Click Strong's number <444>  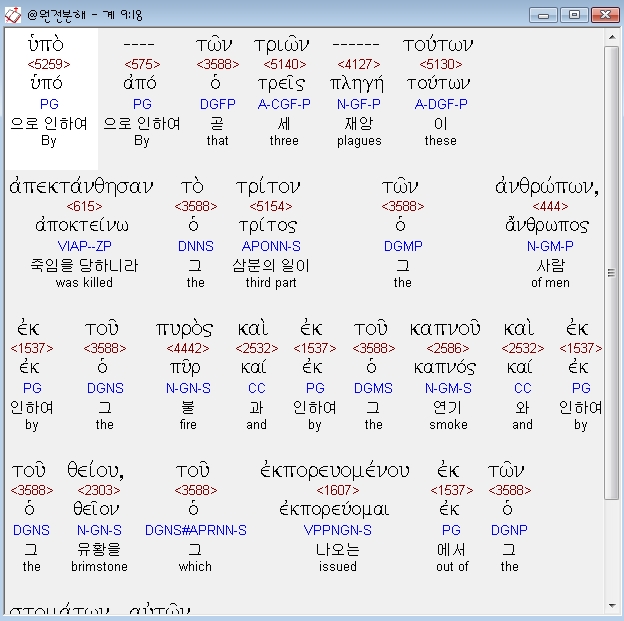(550, 206)
